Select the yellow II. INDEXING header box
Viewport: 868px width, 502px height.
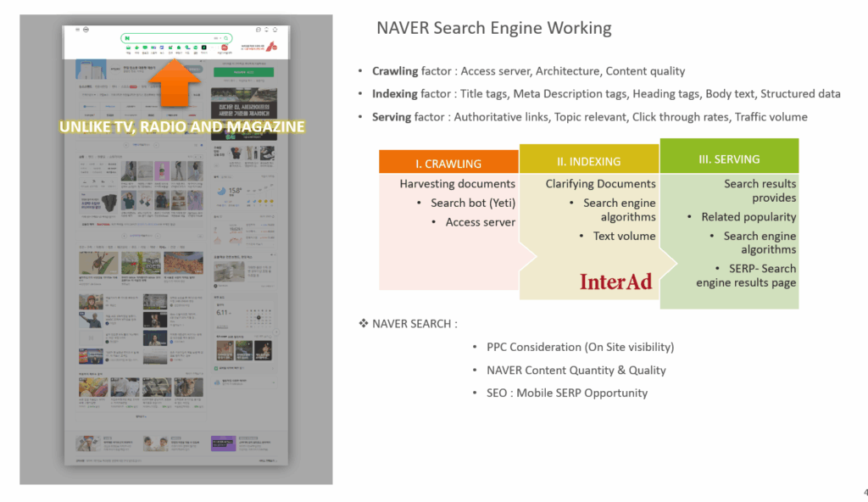(x=589, y=160)
